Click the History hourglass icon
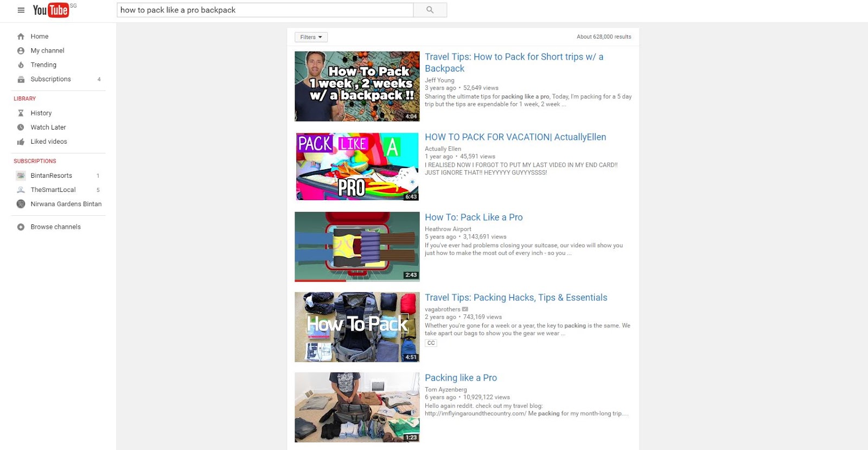This screenshot has width=868, height=450. point(21,113)
